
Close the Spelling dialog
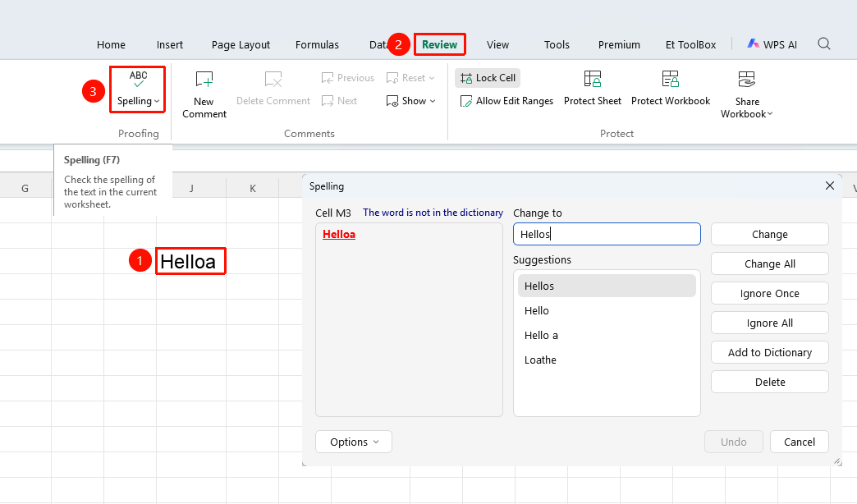coord(830,186)
